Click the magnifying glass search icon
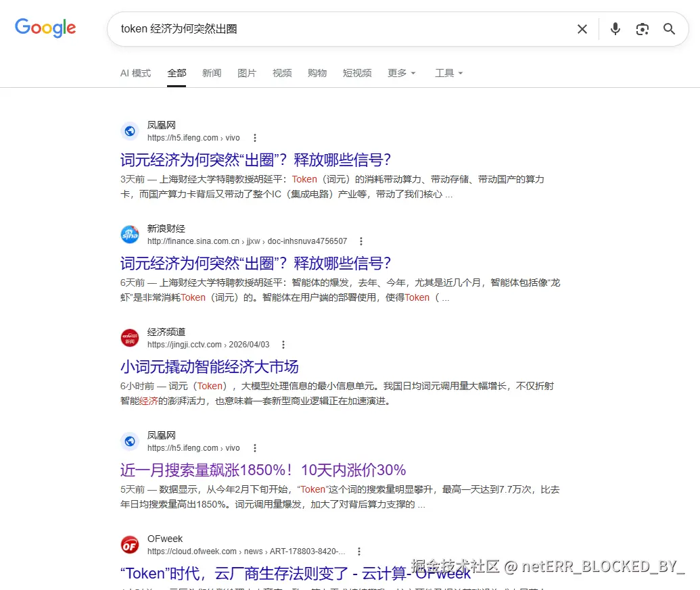Screen dimensions: 700x590 669,29
